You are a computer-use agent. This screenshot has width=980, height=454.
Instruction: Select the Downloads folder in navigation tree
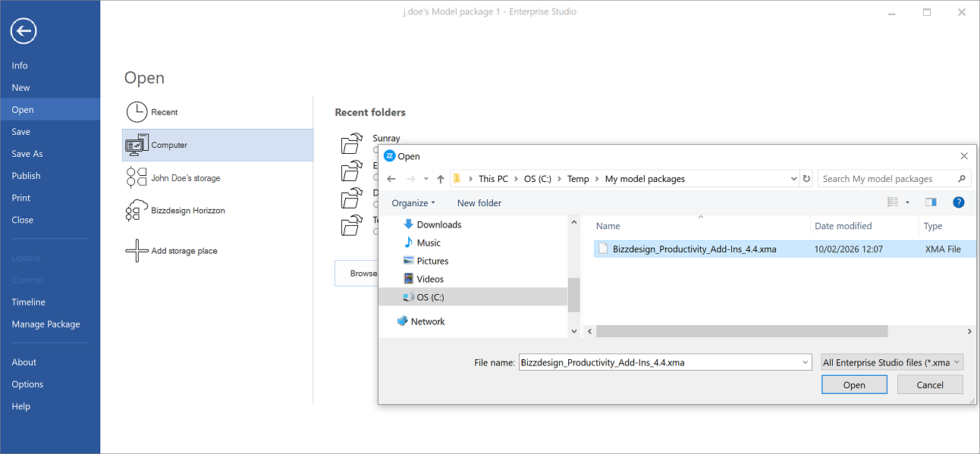(x=439, y=224)
